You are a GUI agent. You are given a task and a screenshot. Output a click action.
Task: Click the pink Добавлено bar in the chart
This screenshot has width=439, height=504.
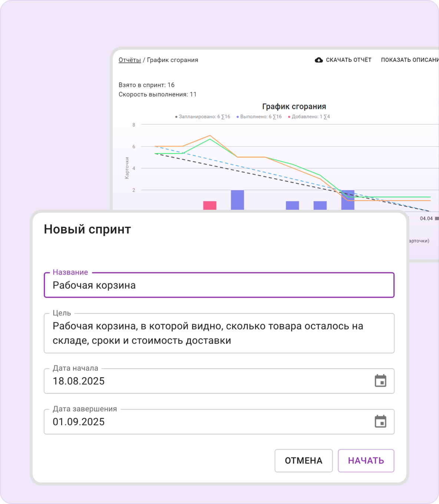[x=210, y=205]
